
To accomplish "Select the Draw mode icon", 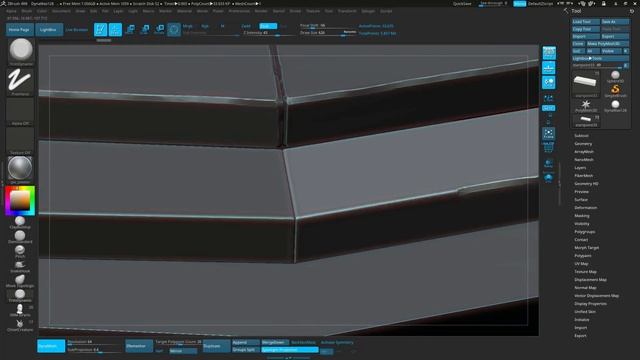I will pos(115,29).
